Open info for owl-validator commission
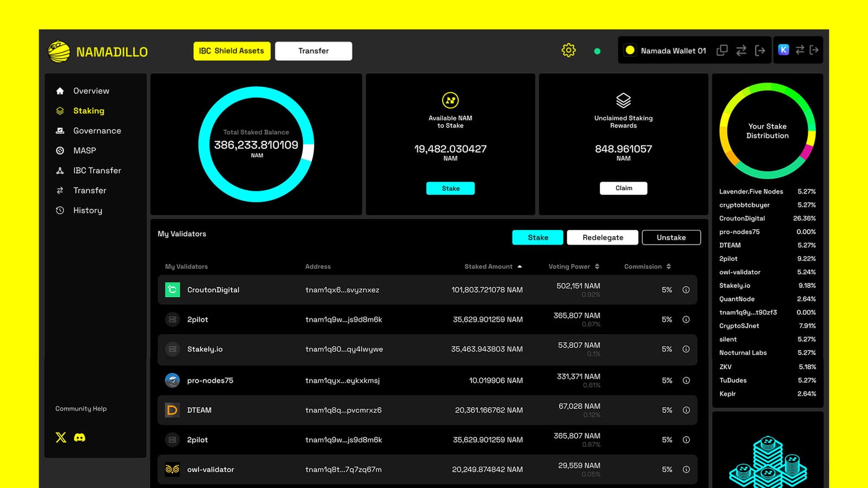Screen dimensions: 868x488 [x=686, y=470]
